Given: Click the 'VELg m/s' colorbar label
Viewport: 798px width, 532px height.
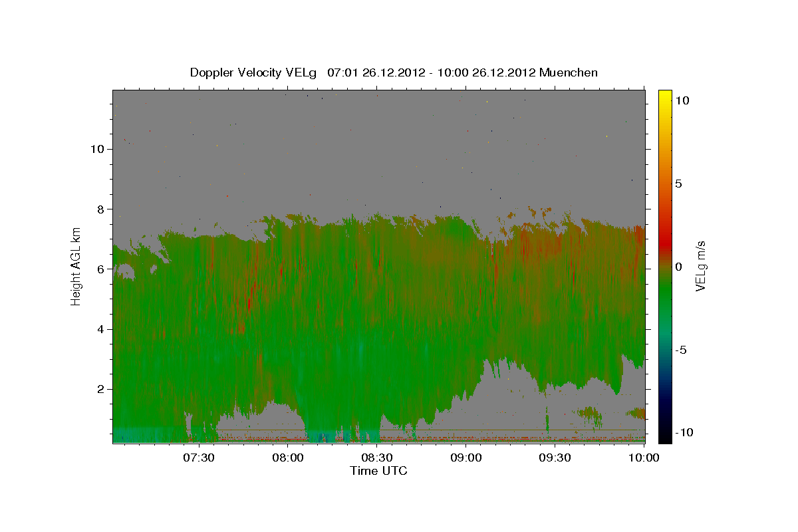Looking at the screenshot, I should click(x=701, y=267).
